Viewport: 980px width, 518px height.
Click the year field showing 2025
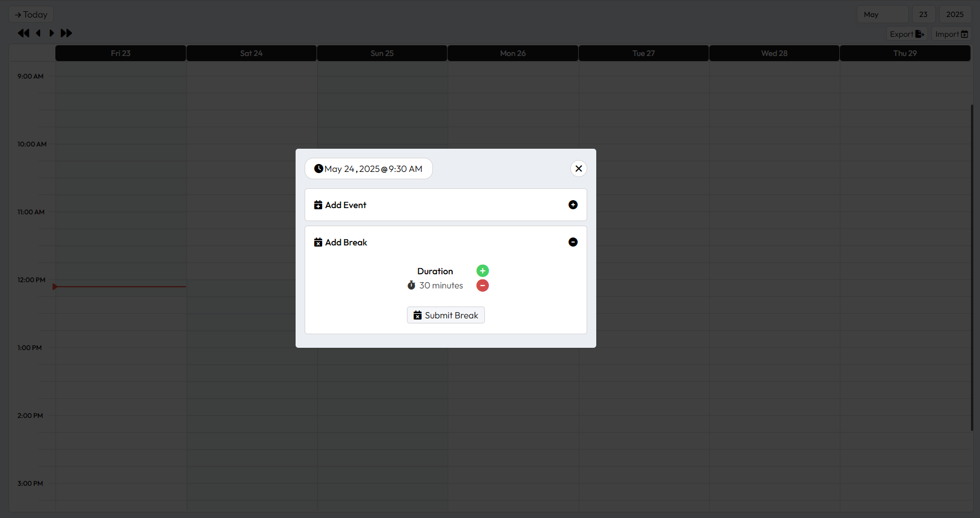(955, 14)
